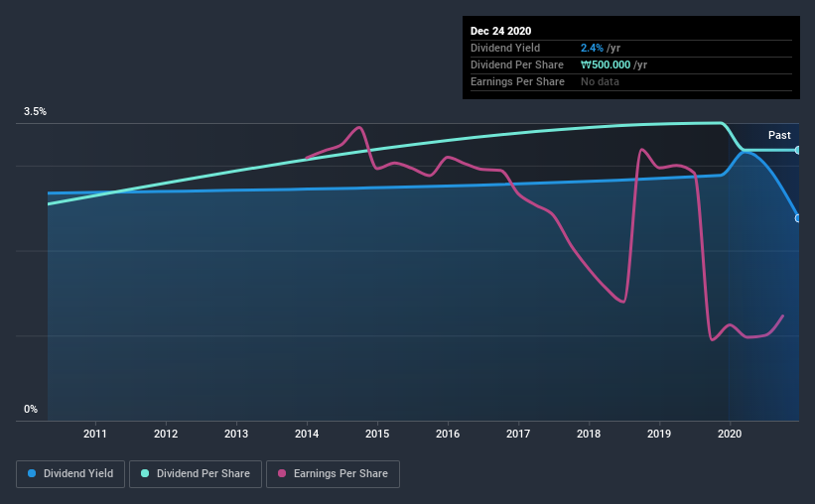Select the 2011 x-axis label
This screenshot has width=815, height=504.
coord(95,434)
